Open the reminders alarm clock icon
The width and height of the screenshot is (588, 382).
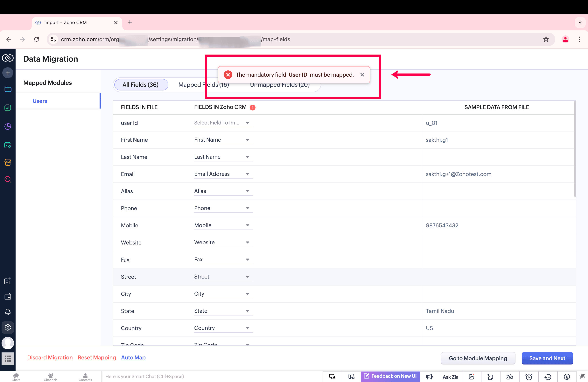click(x=529, y=377)
